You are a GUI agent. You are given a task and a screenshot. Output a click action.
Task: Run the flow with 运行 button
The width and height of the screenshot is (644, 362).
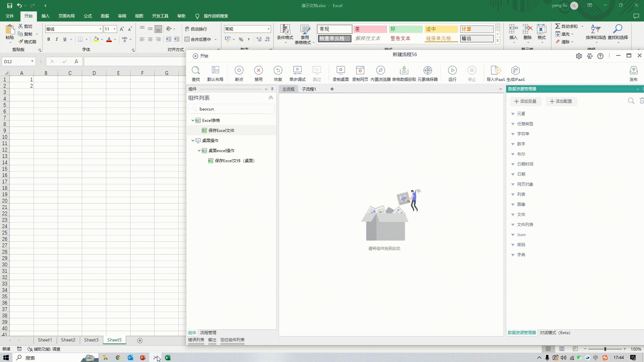point(452,70)
